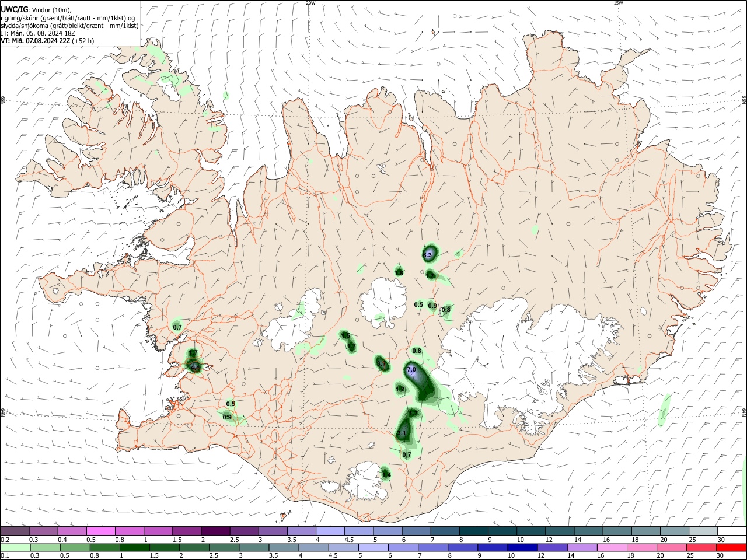The image size is (747, 560).
Task: Click the 4.4 rain value near the west coast
Action: tap(195, 367)
